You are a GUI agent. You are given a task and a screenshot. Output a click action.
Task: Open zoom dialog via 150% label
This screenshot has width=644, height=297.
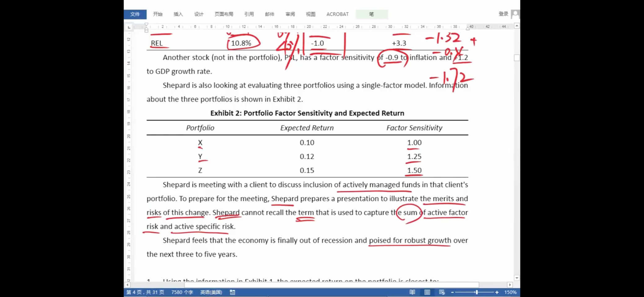(x=510, y=292)
